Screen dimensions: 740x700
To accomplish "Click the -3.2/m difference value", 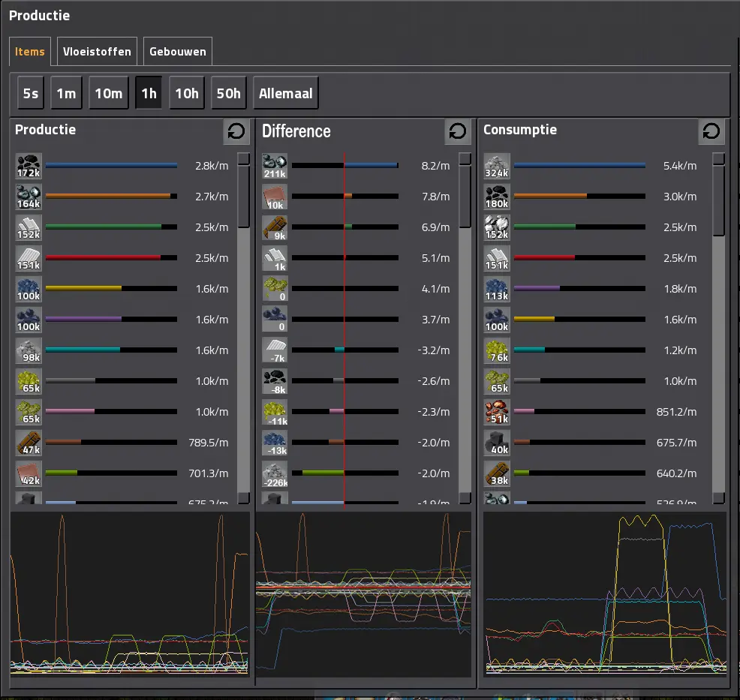I will click(433, 350).
